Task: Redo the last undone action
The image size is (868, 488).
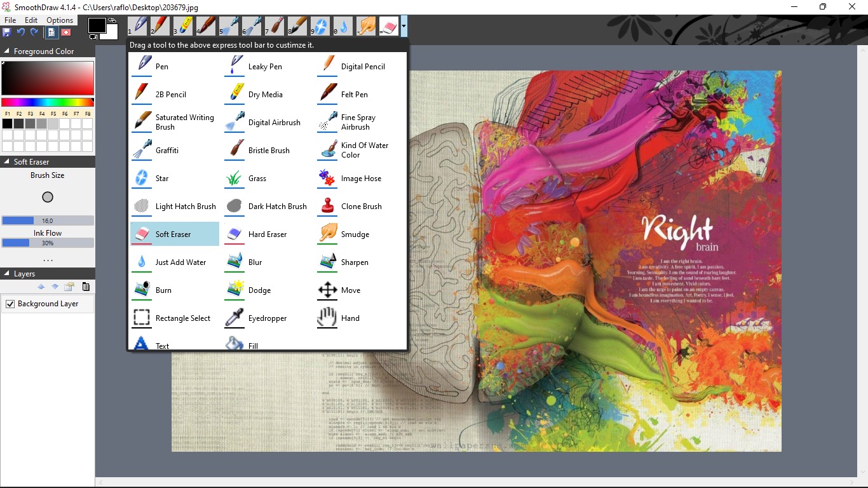Action: click(34, 32)
